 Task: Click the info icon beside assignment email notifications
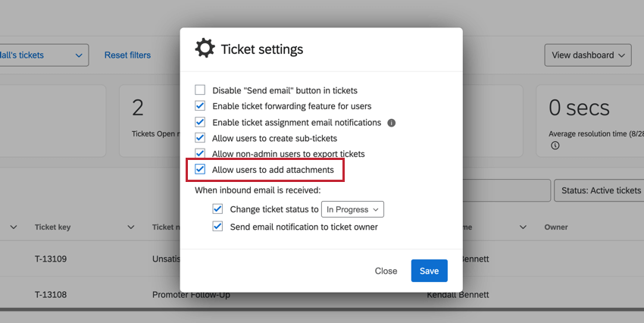pos(392,122)
